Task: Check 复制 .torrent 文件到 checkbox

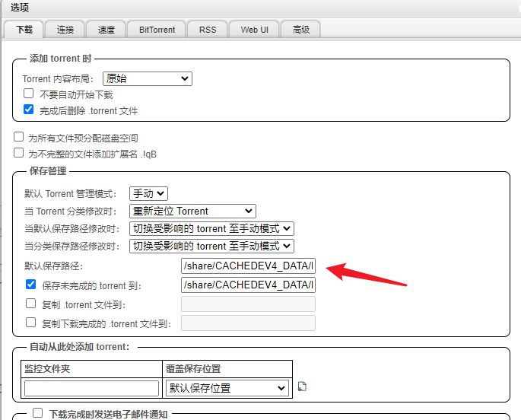Action: [31, 304]
